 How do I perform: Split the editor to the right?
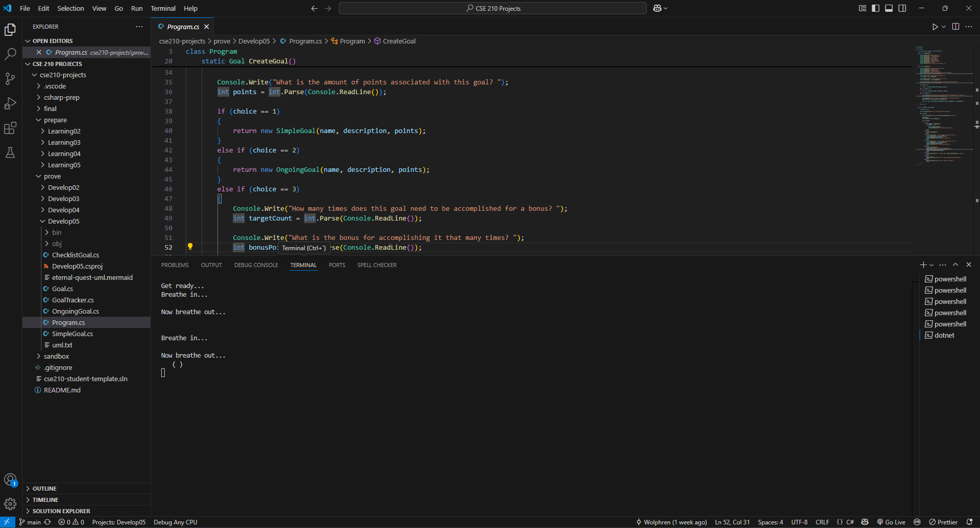[955, 27]
